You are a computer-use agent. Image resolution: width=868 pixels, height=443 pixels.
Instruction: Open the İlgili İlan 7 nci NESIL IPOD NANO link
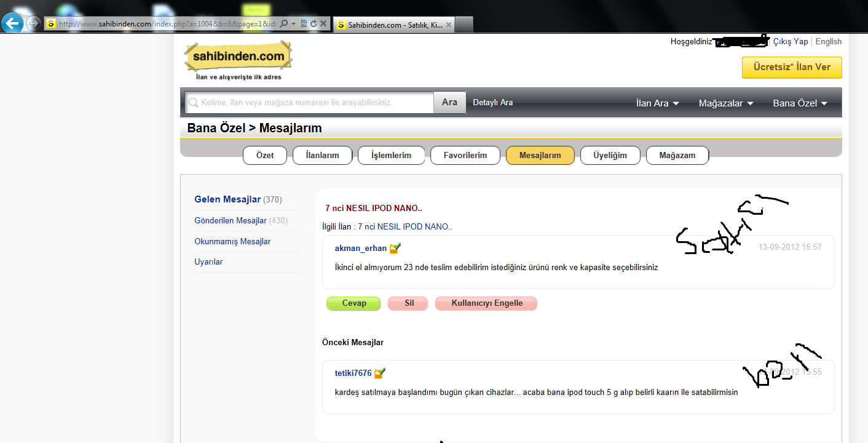(x=405, y=226)
